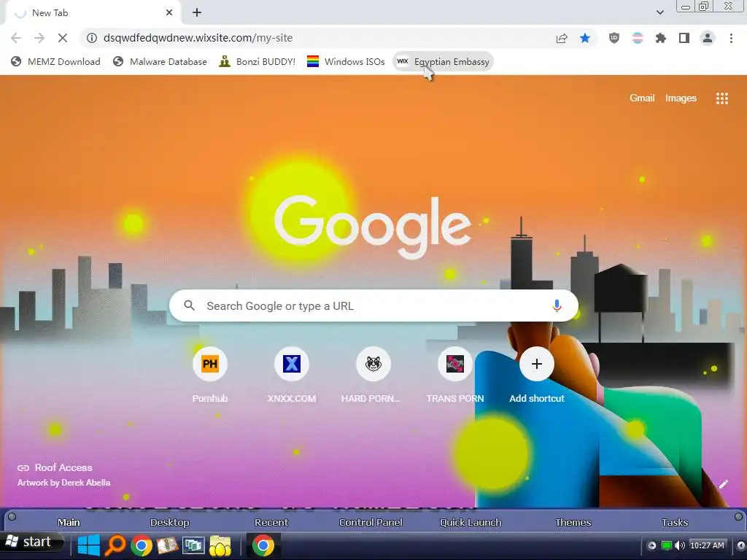
Task: Open the Chrome profile avatar menu
Action: pos(708,38)
